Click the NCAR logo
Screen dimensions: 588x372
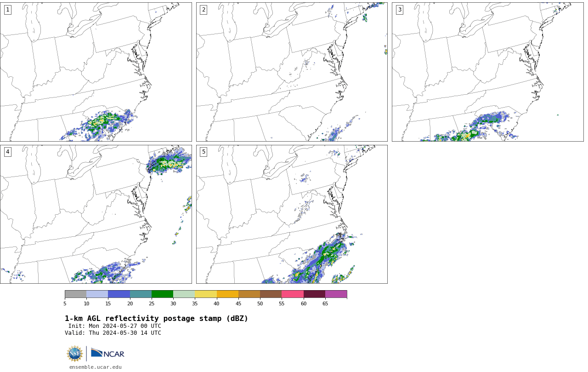tap(107, 353)
